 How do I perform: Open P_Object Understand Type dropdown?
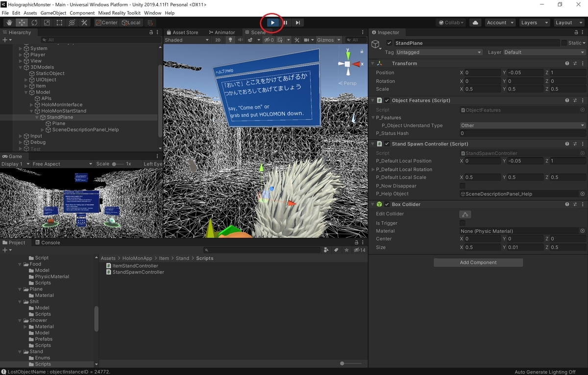pos(523,125)
